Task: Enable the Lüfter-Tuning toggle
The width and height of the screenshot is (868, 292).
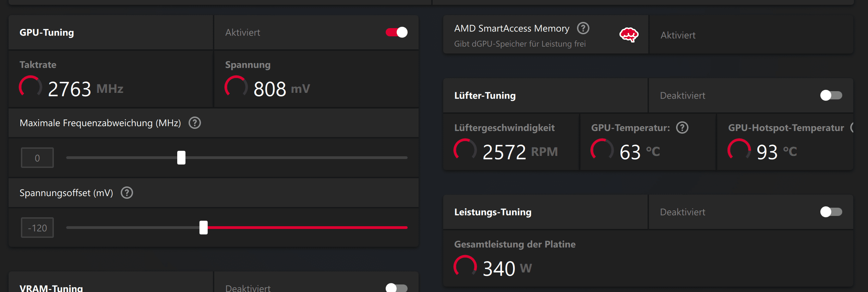Action: (831, 95)
